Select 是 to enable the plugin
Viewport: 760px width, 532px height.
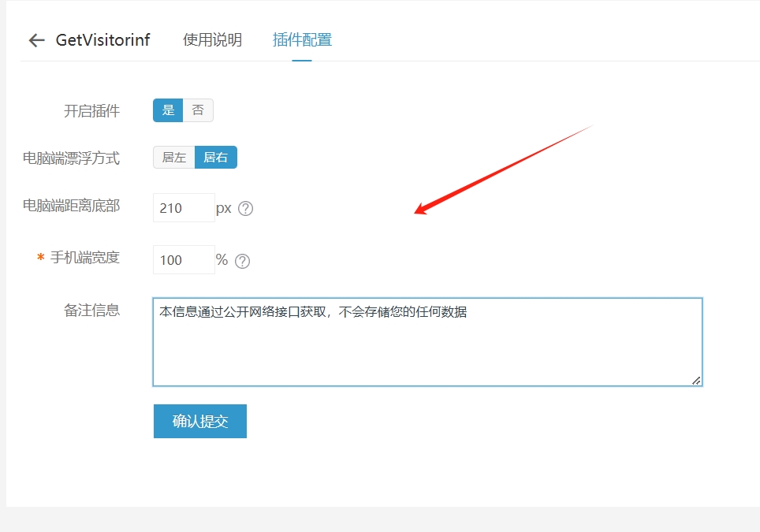click(168, 110)
